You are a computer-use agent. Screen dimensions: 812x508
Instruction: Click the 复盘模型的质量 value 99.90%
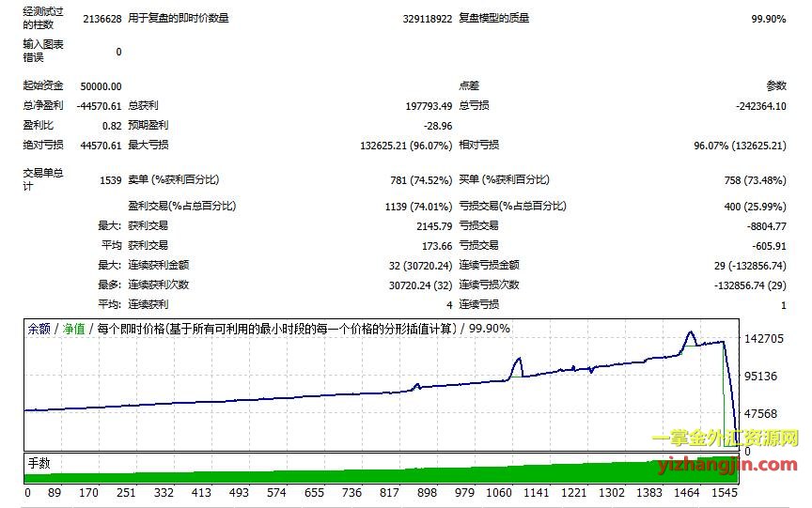pyautogui.click(x=768, y=18)
